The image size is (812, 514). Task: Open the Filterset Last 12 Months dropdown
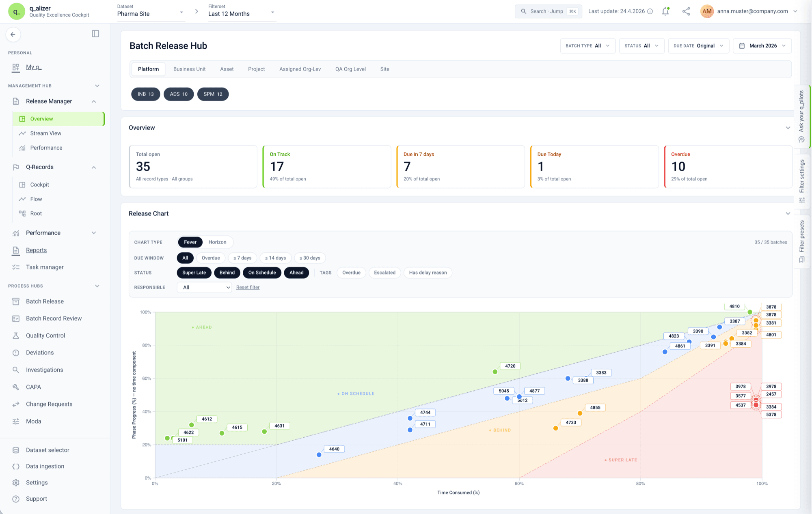[x=242, y=14]
